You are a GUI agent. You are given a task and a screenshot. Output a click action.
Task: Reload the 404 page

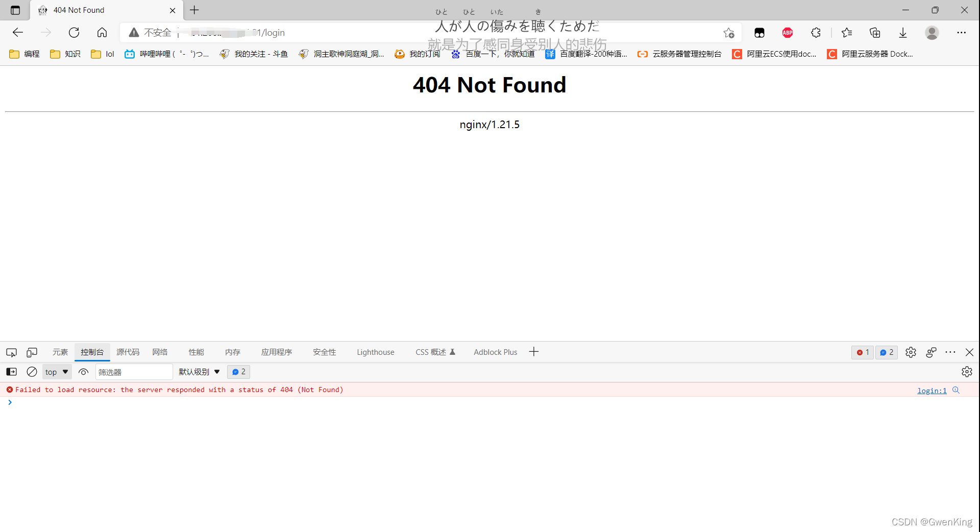coord(74,33)
